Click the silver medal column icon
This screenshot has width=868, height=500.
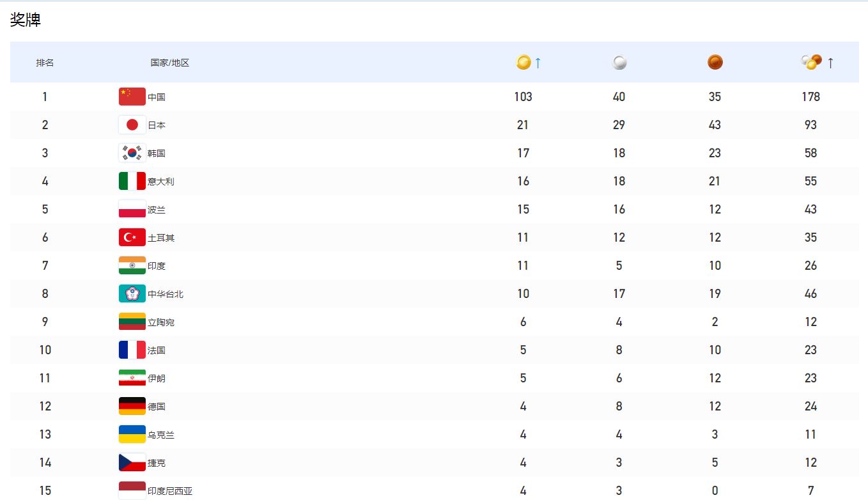619,63
